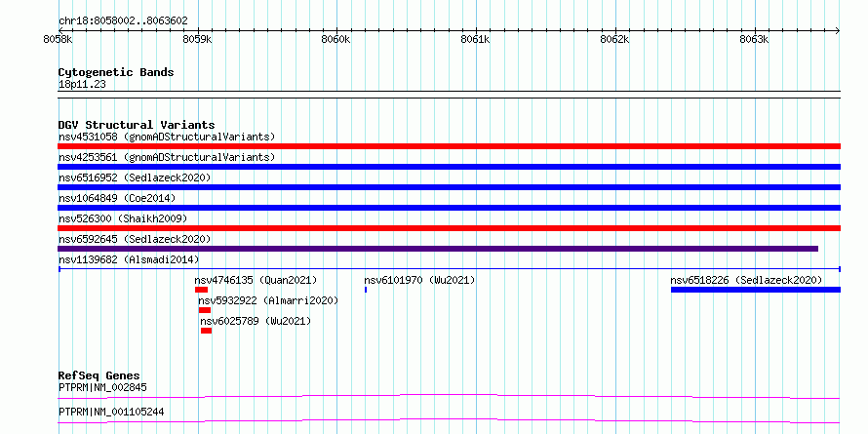Open variant nsv1064849 (Coe2014) label

[116, 198]
